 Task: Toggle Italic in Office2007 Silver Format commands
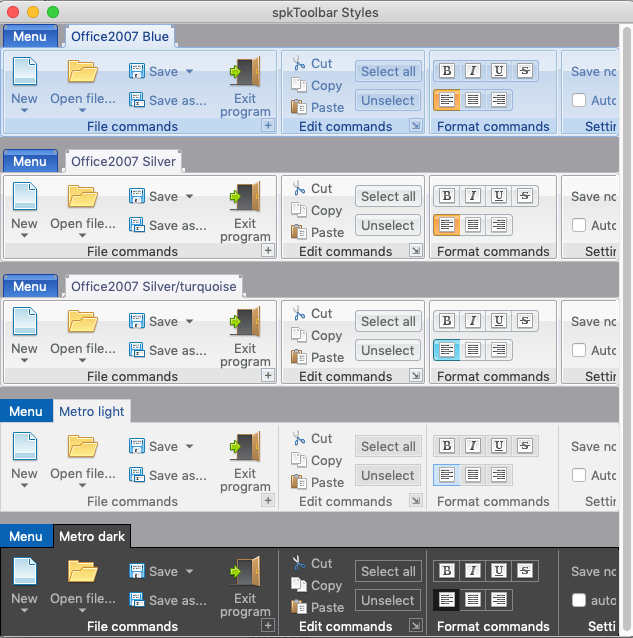473,196
